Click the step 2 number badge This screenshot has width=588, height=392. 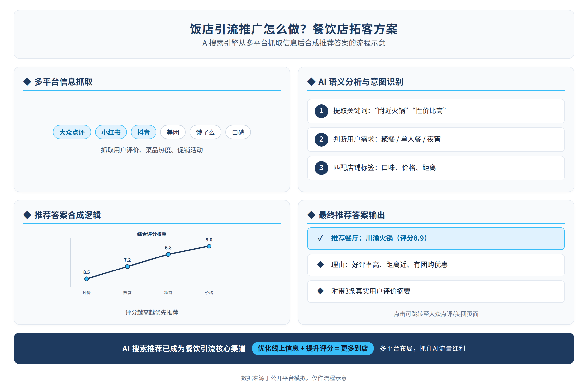pyautogui.click(x=321, y=139)
